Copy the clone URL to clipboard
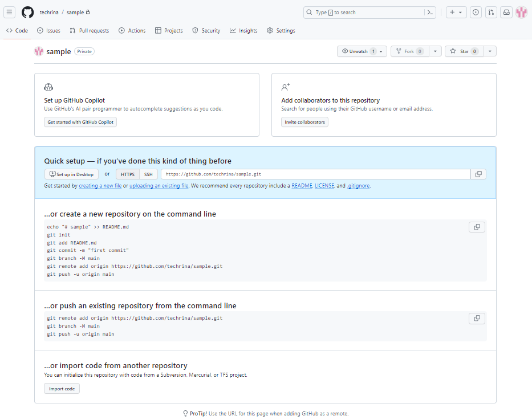 478,174
